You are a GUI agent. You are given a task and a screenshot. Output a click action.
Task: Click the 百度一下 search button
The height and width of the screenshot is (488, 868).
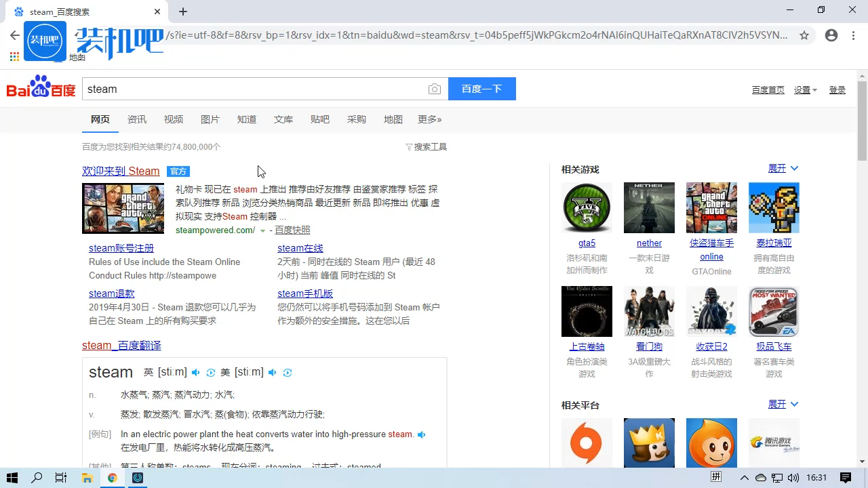click(x=481, y=89)
